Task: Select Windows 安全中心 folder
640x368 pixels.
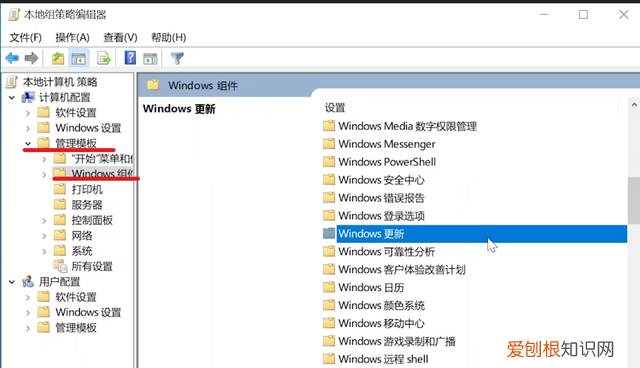Action: [x=381, y=180]
